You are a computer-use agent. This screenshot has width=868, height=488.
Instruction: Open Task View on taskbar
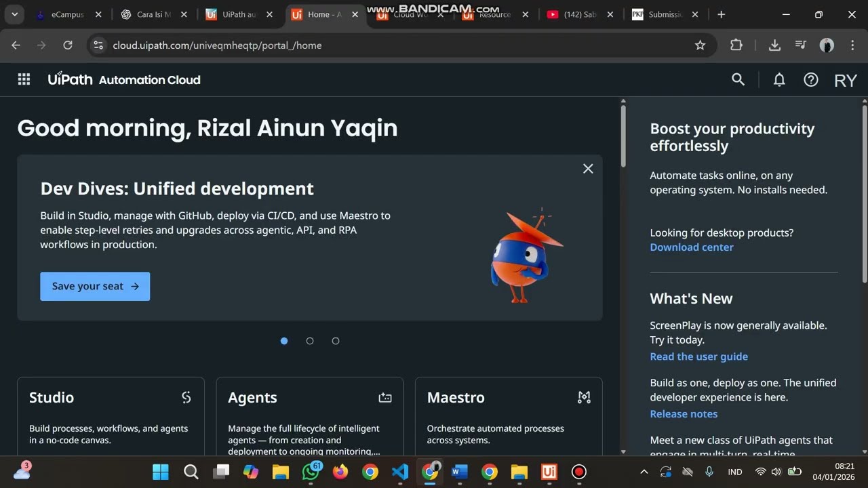coord(221,472)
